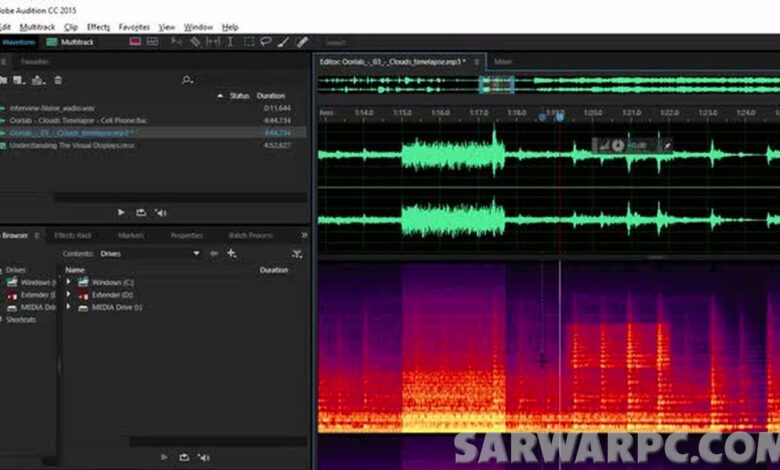780x470 pixels.
Task: Open the Effects Rack tab
Action: (x=73, y=235)
